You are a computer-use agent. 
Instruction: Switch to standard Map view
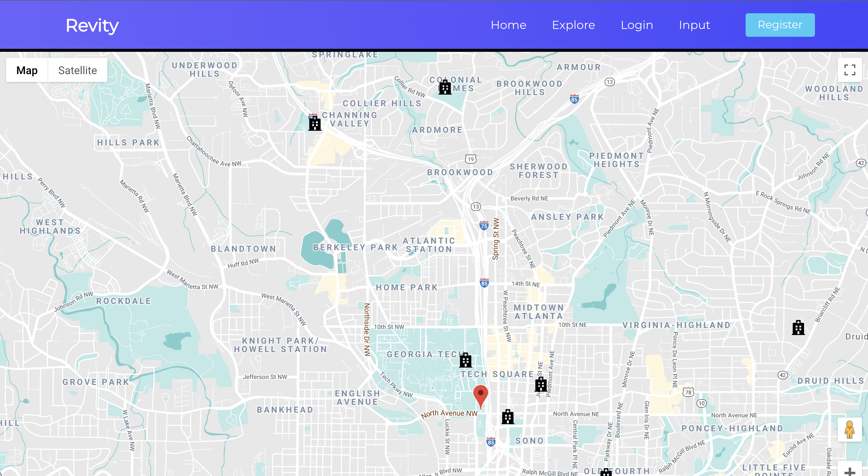click(x=27, y=70)
